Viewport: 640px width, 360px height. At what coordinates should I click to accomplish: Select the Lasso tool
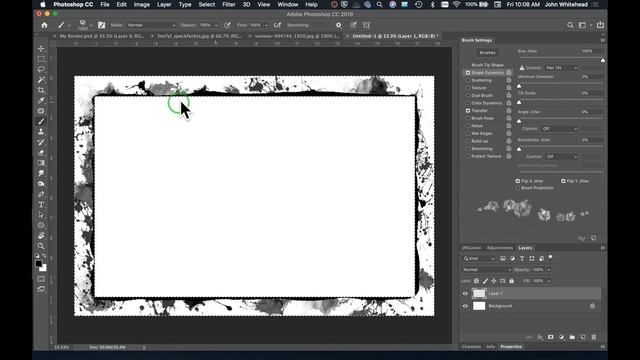pos(41,69)
